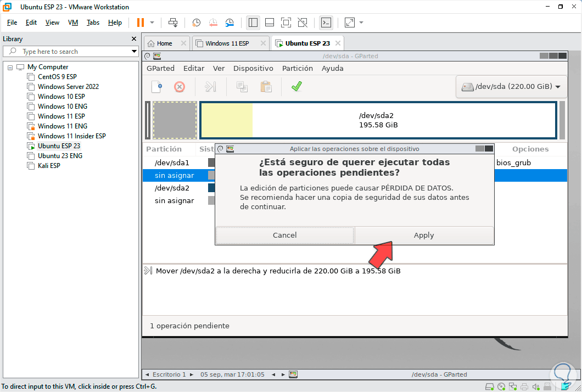Screen dimensions: 582x392
Task: Select Windows 11 Insider ESP in the library
Action: (71, 136)
